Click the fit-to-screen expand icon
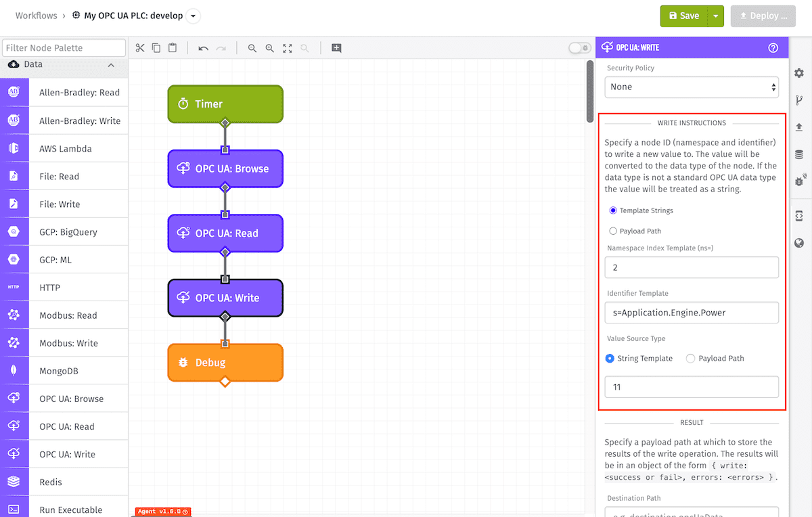 coord(288,48)
